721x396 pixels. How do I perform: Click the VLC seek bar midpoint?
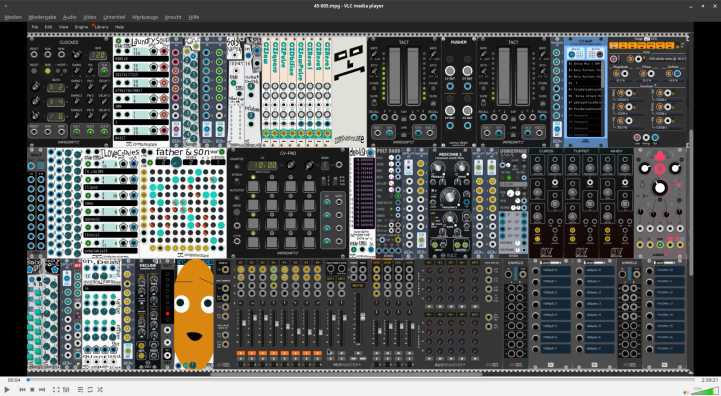click(360, 380)
